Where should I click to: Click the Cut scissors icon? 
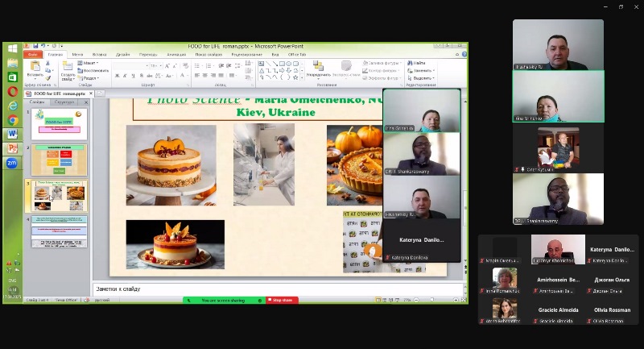pos(47,63)
